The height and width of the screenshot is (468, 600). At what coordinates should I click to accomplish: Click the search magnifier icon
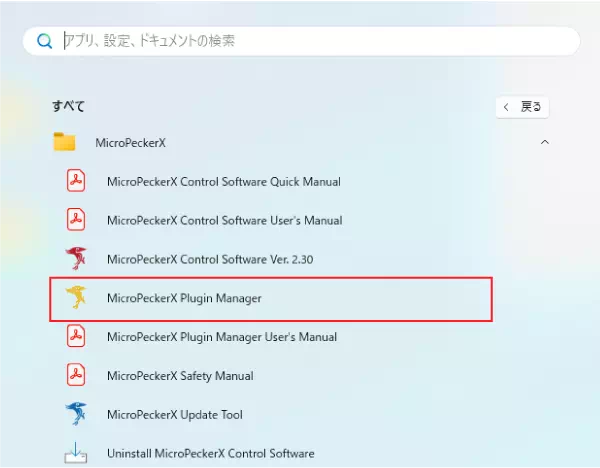tap(44, 41)
